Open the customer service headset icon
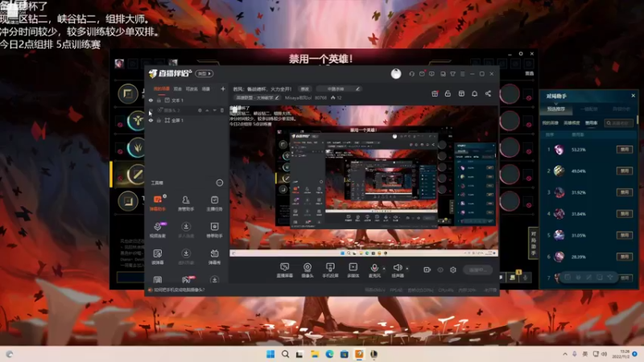Image resolution: width=644 pixels, height=362 pixels. pyautogui.click(x=411, y=74)
